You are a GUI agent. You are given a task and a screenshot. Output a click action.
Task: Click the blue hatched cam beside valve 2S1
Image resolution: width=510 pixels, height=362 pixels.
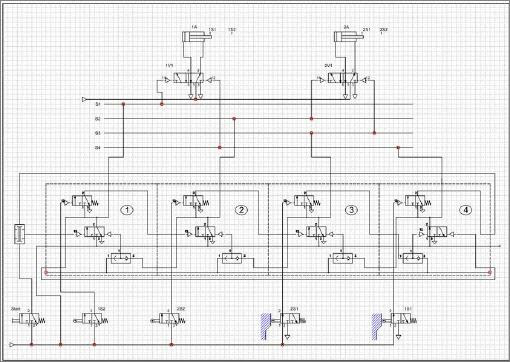tap(265, 327)
